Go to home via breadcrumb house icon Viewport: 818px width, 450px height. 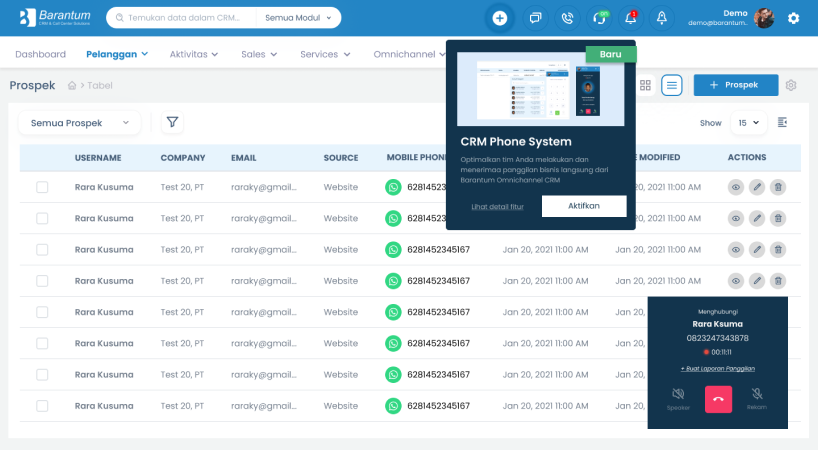pos(72,86)
